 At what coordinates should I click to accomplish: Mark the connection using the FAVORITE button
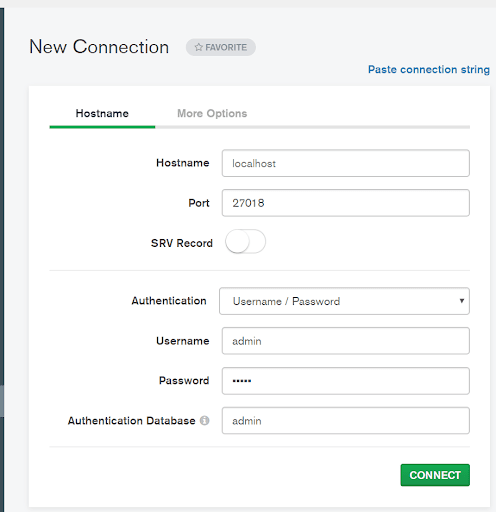pyautogui.click(x=221, y=47)
